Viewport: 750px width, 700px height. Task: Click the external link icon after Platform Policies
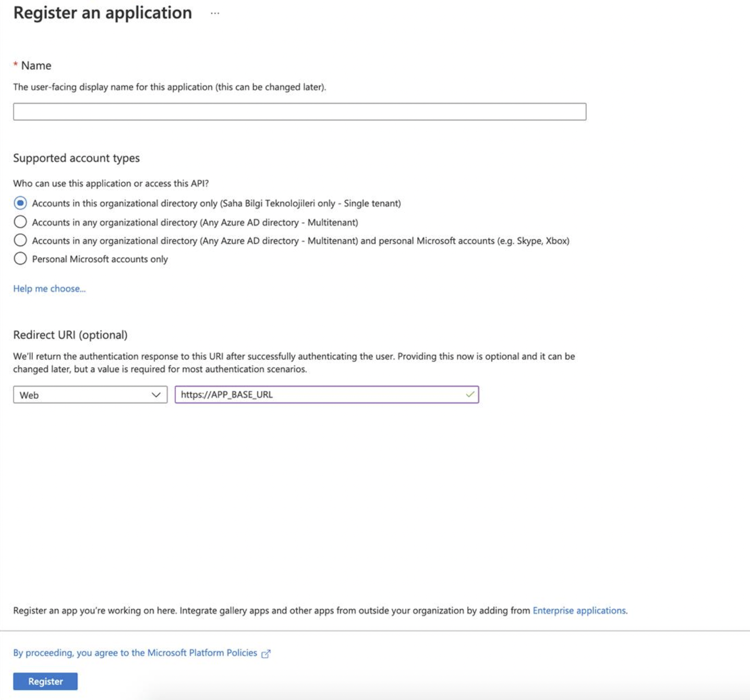click(x=266, y=654)
